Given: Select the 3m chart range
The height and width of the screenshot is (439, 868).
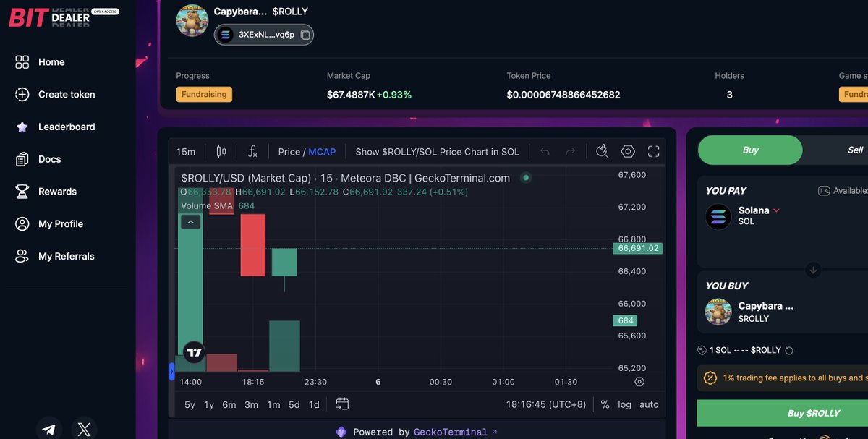Looking at the screenshot, I should coord(251,404).
